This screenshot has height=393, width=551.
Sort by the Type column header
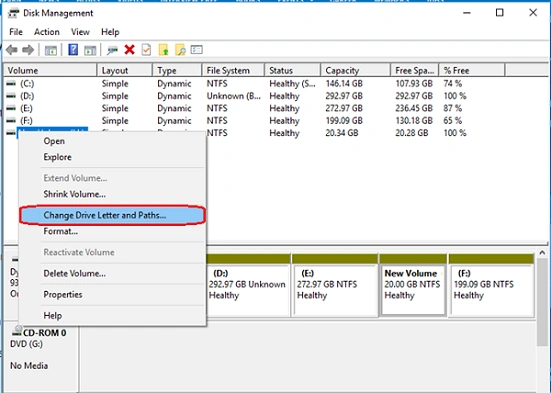click(x=177, y=70)
